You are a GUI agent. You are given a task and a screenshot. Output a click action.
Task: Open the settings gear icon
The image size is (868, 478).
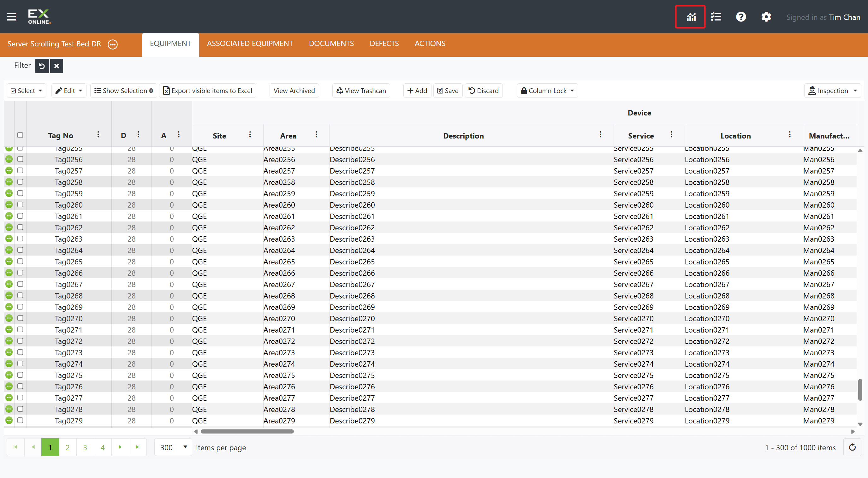[766, 17]
